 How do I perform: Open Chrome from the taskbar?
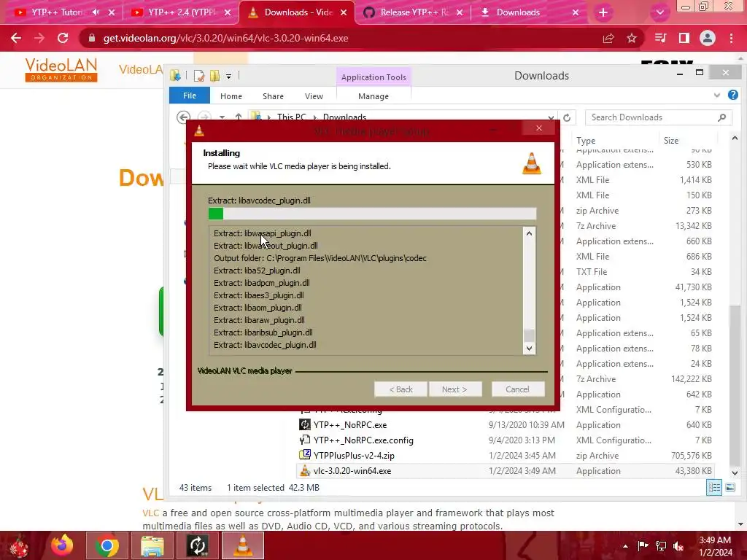coord(107,545)
